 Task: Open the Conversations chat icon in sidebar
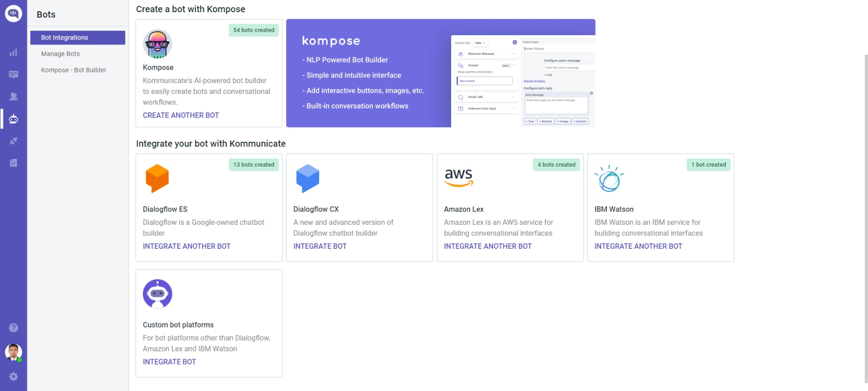13,75
